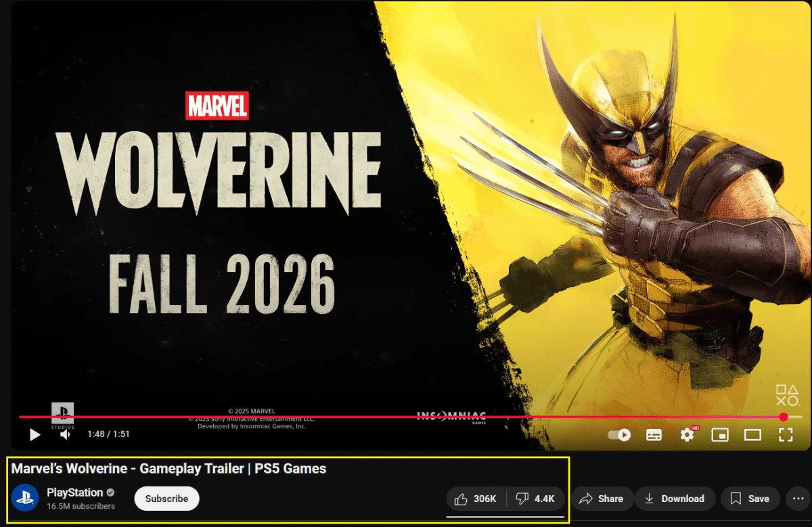The image size is (812, 527).
Task: Enable theater mode
Action: tap(752, 434)
